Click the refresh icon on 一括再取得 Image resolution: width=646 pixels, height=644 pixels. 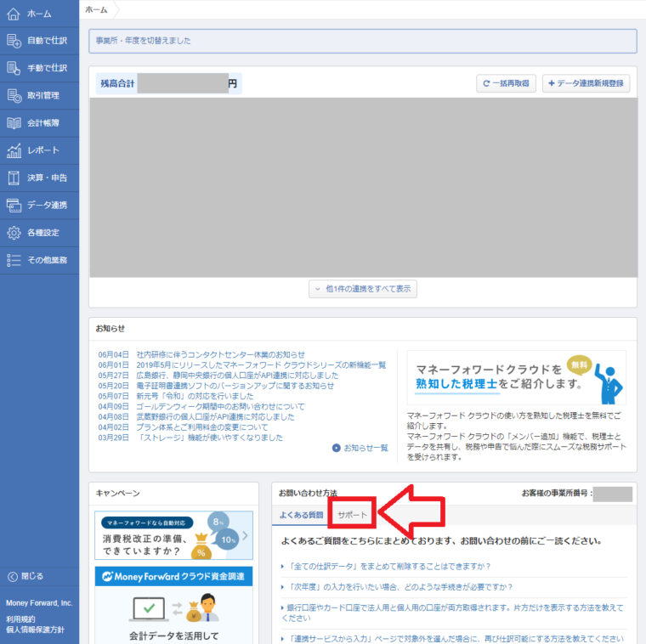click(x=486, y=83)
